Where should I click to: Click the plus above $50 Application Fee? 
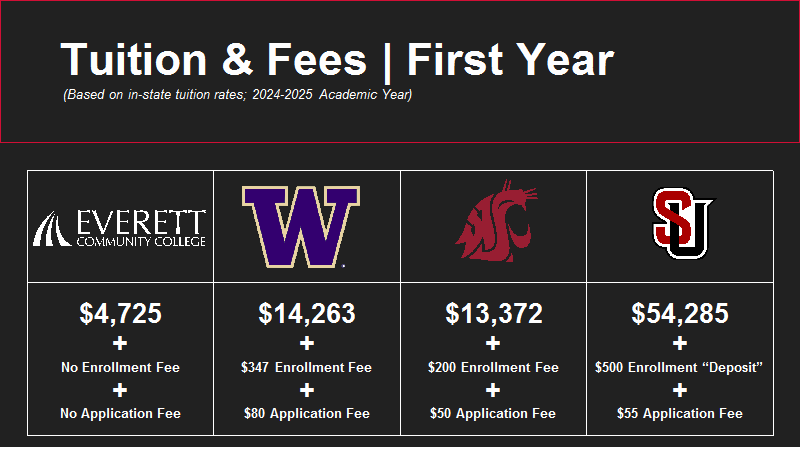tap(493, 390)
